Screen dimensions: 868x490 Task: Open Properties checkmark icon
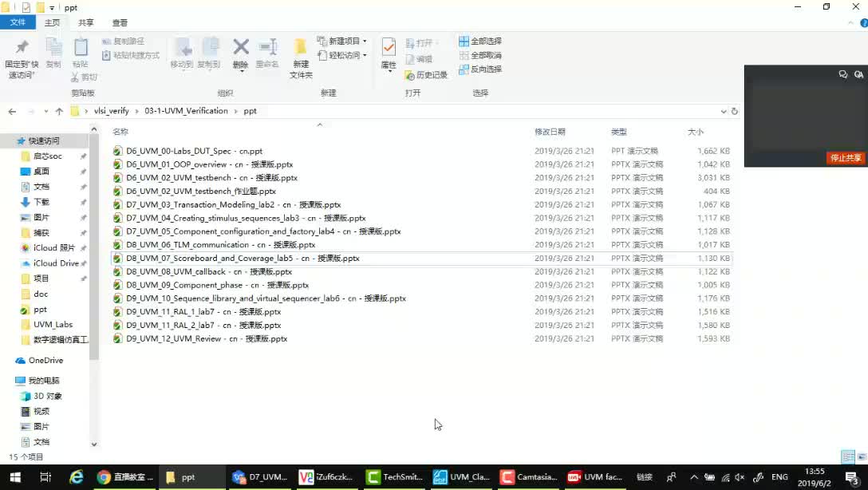pyautogui.click(x=389, y=48)
